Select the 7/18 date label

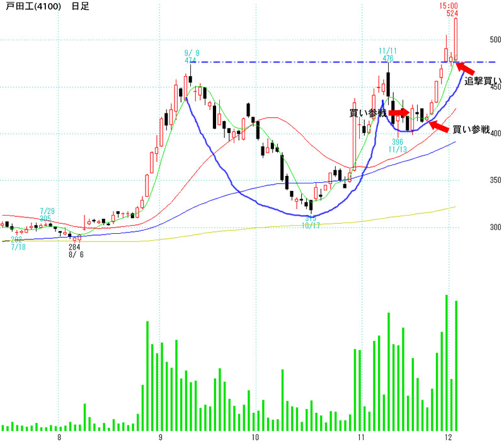pos(18,247)
